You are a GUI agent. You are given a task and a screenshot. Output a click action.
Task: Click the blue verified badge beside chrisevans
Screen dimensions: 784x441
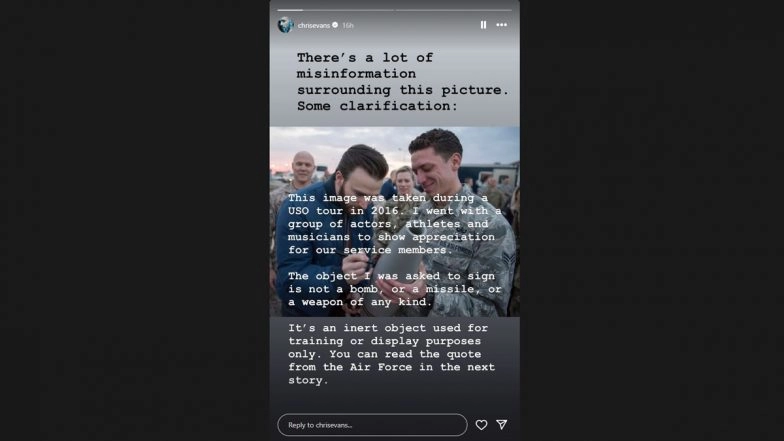[x=335, y=25]
